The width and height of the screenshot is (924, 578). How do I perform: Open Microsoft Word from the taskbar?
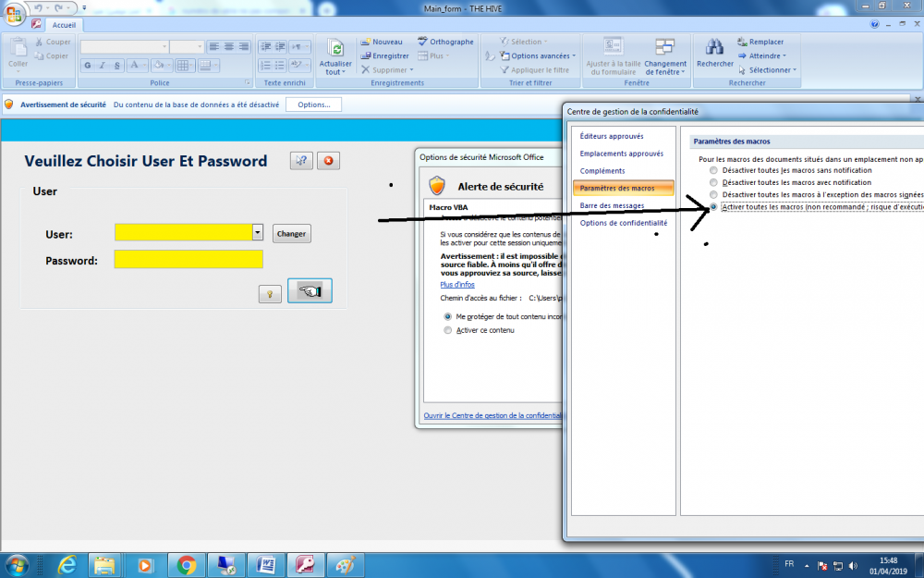[266, 566]
